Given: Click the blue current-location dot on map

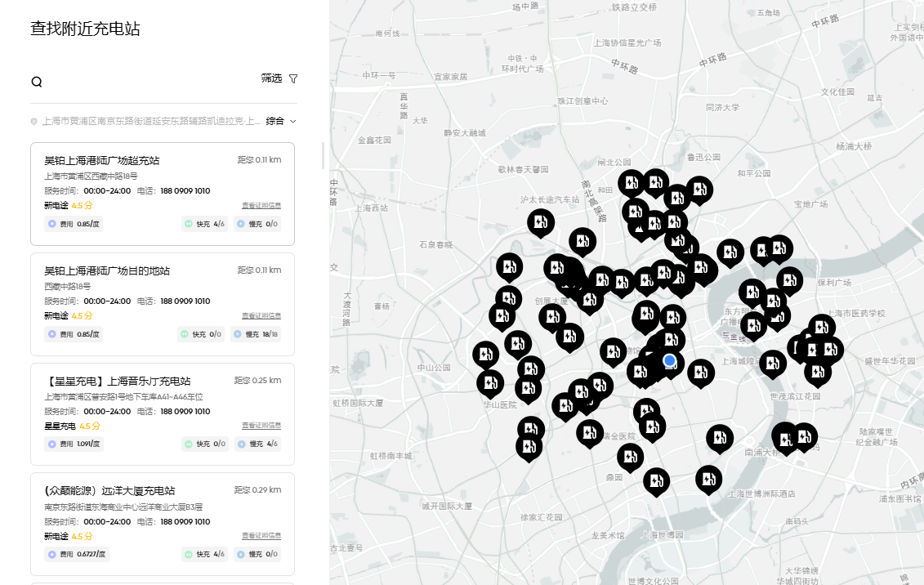Looking at the screenshot, I should pos(669,360).
